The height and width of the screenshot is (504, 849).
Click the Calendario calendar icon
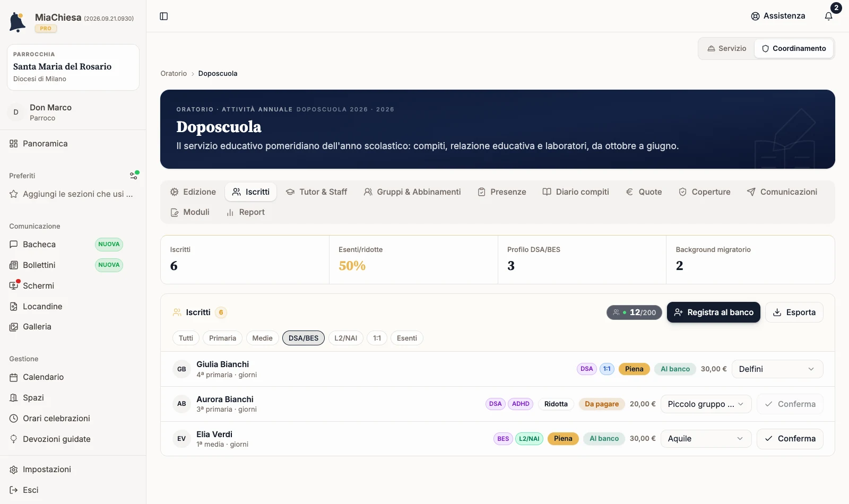14,377
